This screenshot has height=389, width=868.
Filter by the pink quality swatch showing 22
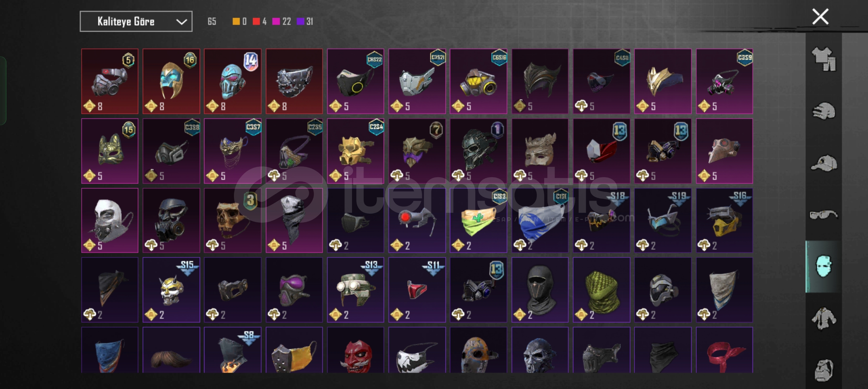pyautogui.click(x=276, y=22)
